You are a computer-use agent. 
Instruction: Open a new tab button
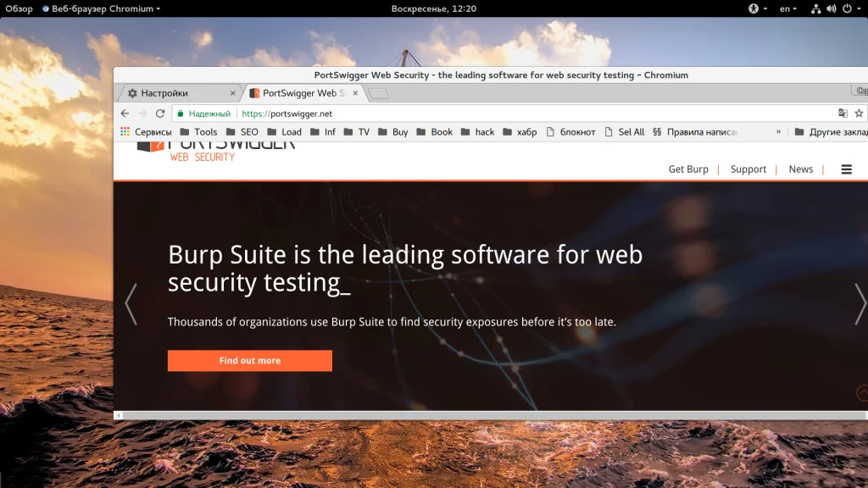click(379, 93)
